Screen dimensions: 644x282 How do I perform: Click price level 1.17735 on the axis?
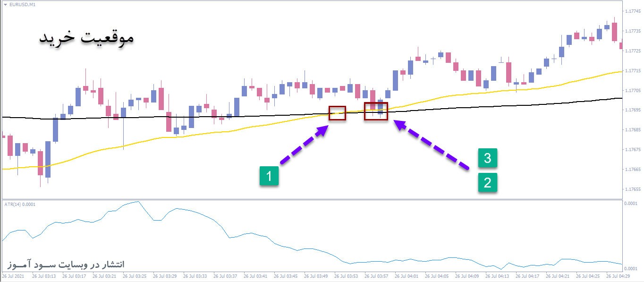633,31
